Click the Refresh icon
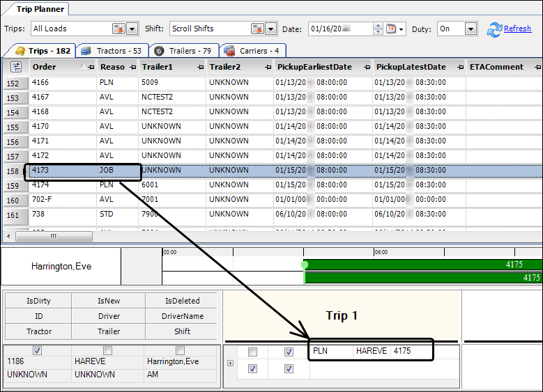Image resolution: width=543 pixels, height=392 pixels. pyautogui.click(x=494, y=29)
